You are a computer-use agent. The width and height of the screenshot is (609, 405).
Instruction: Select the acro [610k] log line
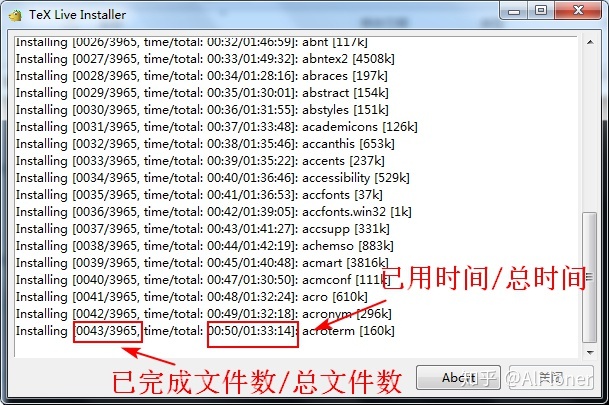pyautogui.click(x=191, y=297)
